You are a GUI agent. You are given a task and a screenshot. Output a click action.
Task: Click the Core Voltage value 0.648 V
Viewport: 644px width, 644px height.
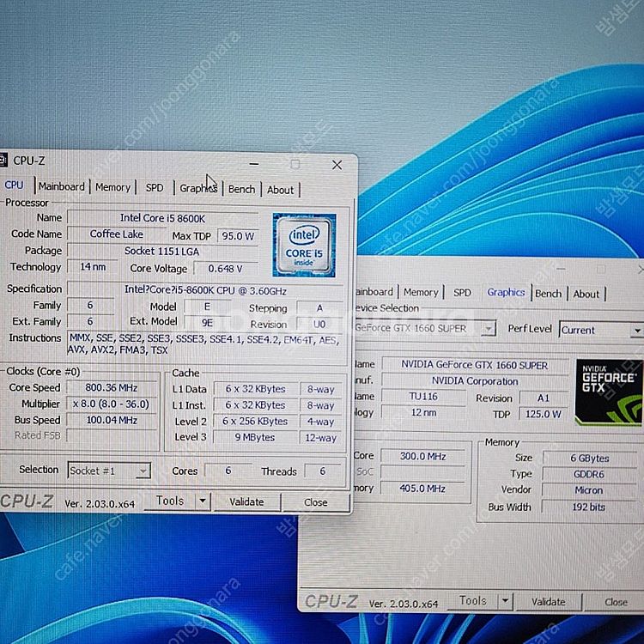[x=226, y=269]
